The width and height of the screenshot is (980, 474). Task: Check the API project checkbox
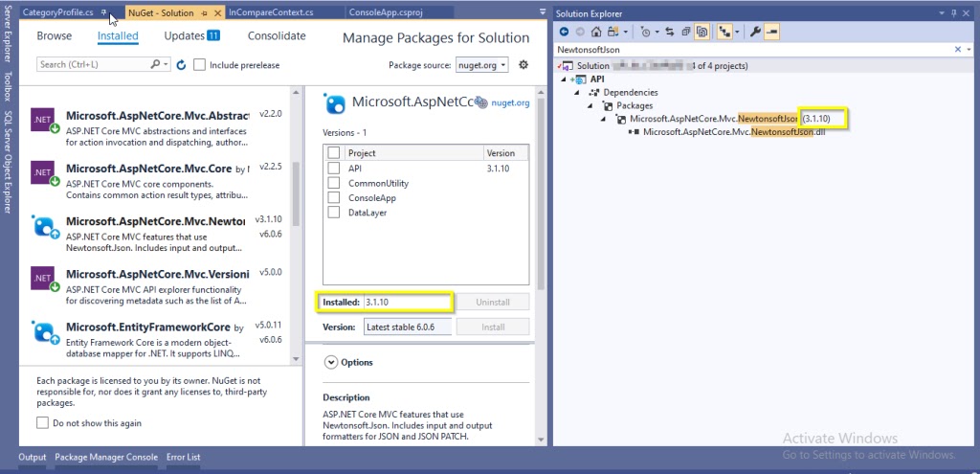point(334,169)
